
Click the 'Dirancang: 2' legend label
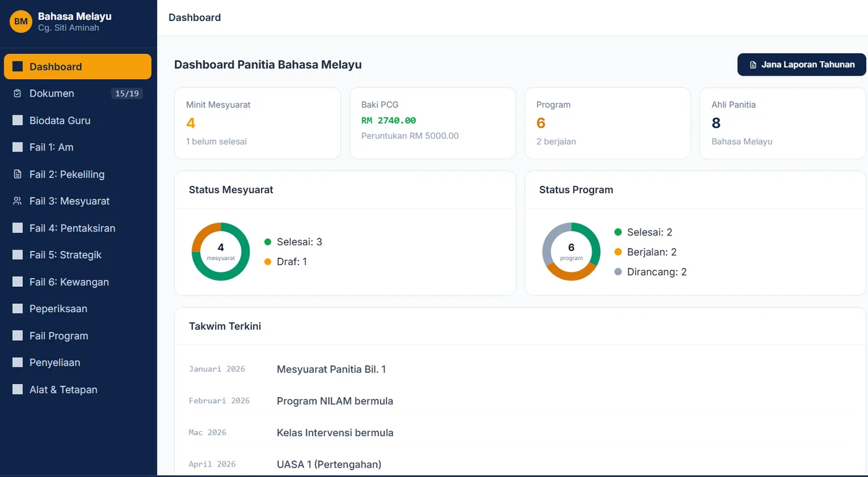point(657,272)
